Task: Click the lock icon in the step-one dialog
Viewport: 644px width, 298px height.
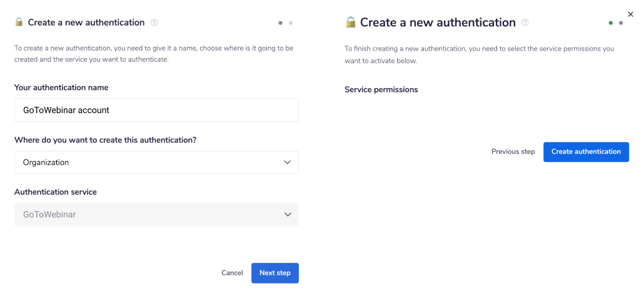Action: click(x=19, y=22)
